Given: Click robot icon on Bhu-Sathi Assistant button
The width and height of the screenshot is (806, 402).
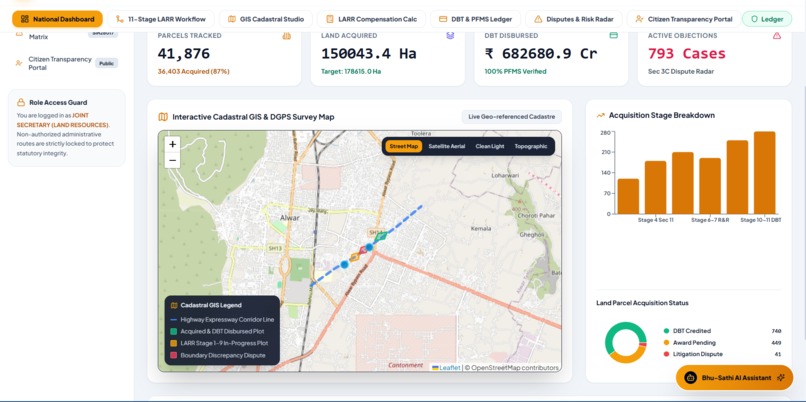Looking at the screenshot, I should click(x=691, y=378).
